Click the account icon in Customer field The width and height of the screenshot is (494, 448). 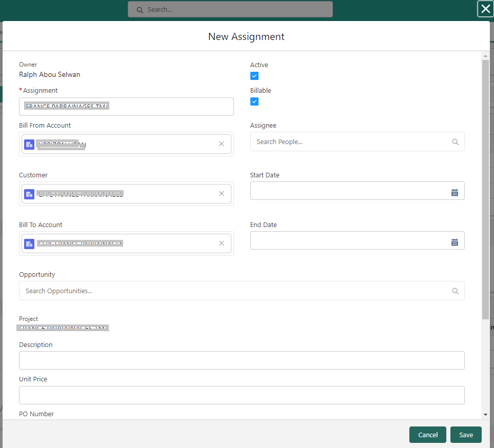click(x=29, y=194)
